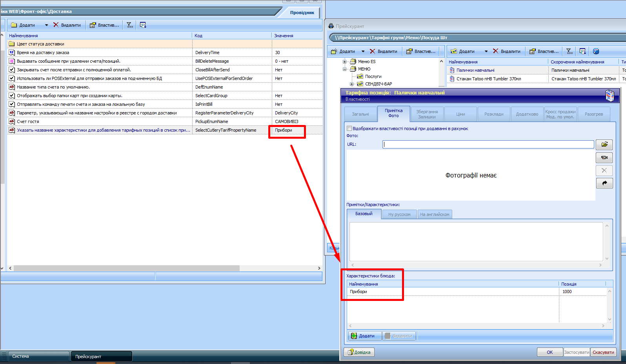Collapse the МЕНЮ tree node
Viewport: 626px width, 364px height.
point(345,69)
